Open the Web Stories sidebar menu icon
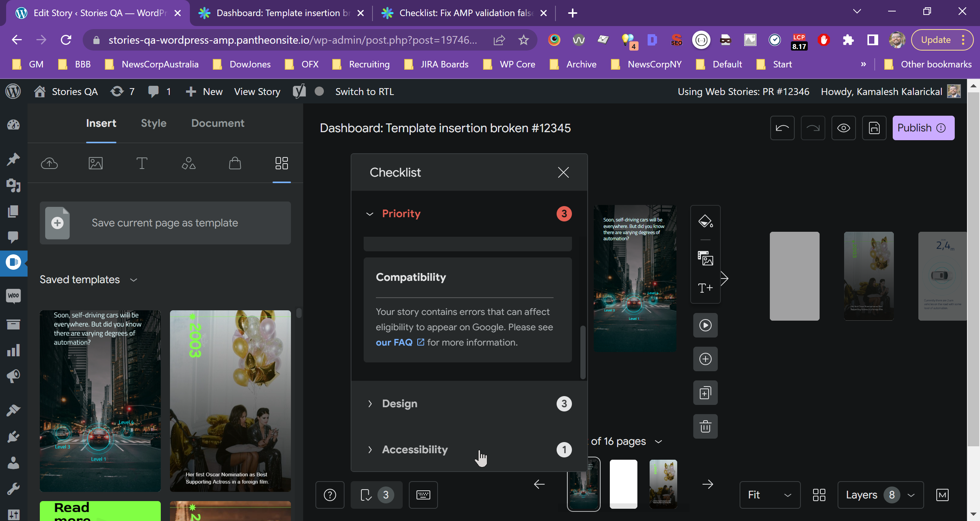This screenshot has height=521, width=980. (13, 262)
